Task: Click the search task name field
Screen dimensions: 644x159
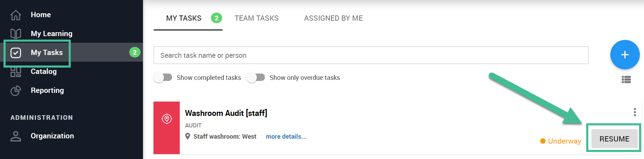Action: (x=371, y=55)
